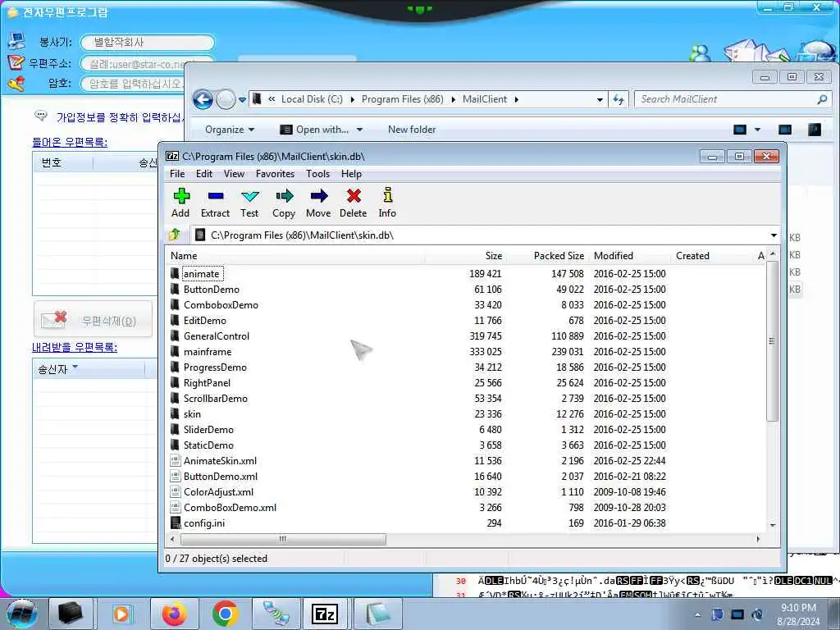
Task: Show hidden tray icons arrow
Action: [x=697, y=614]
